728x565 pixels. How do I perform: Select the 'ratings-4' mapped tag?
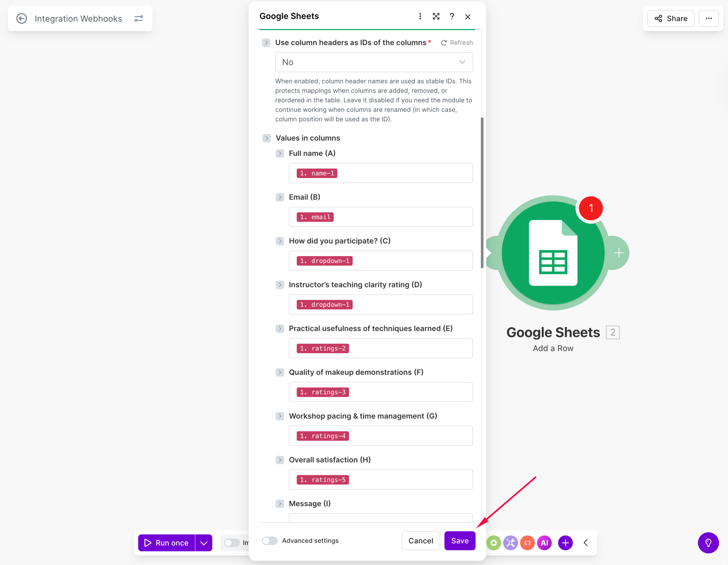323,436
